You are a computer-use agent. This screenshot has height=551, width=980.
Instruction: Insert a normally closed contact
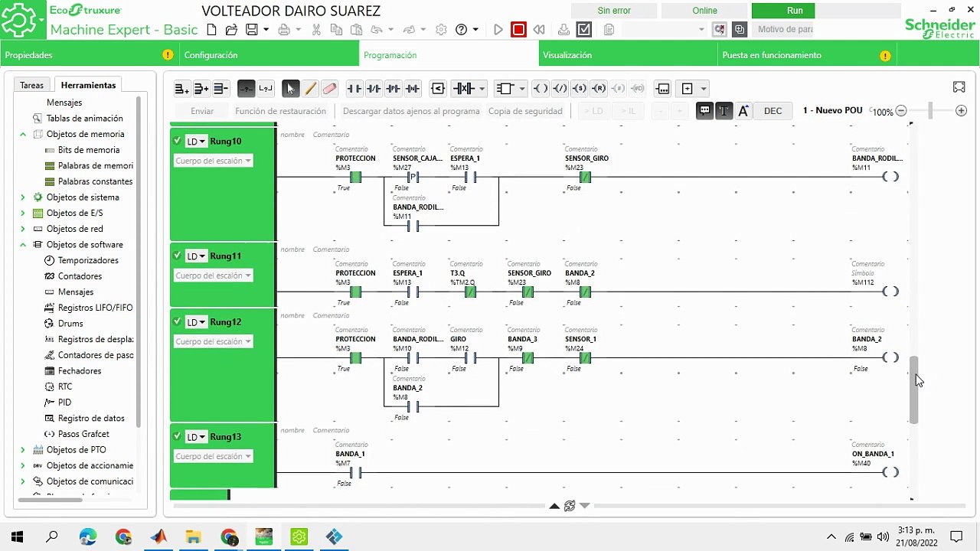point(374,89)
